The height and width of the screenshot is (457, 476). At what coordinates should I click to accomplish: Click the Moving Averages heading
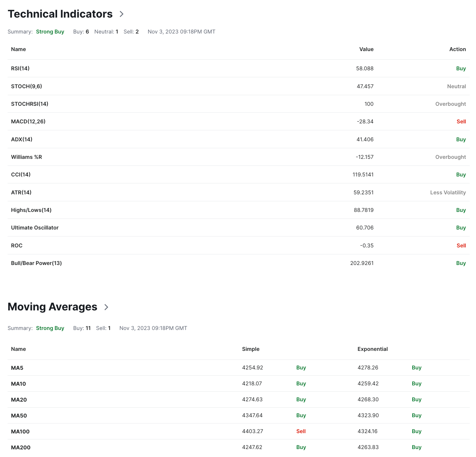click(52, 307)
